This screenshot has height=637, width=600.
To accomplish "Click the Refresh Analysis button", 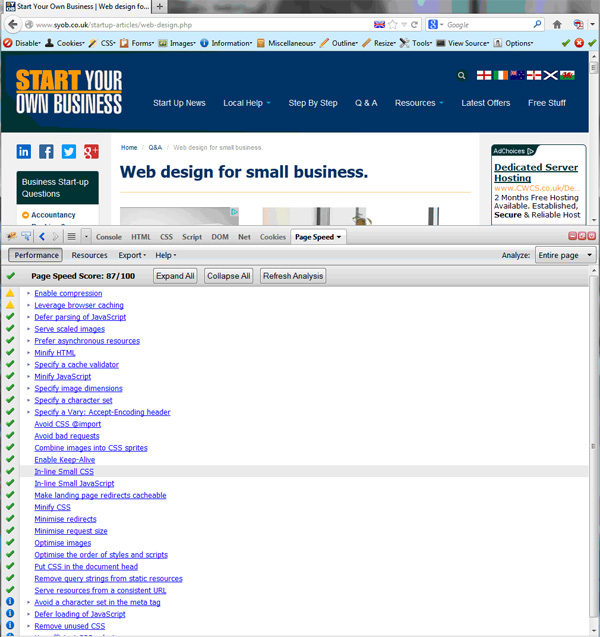I will click(293, 276).
